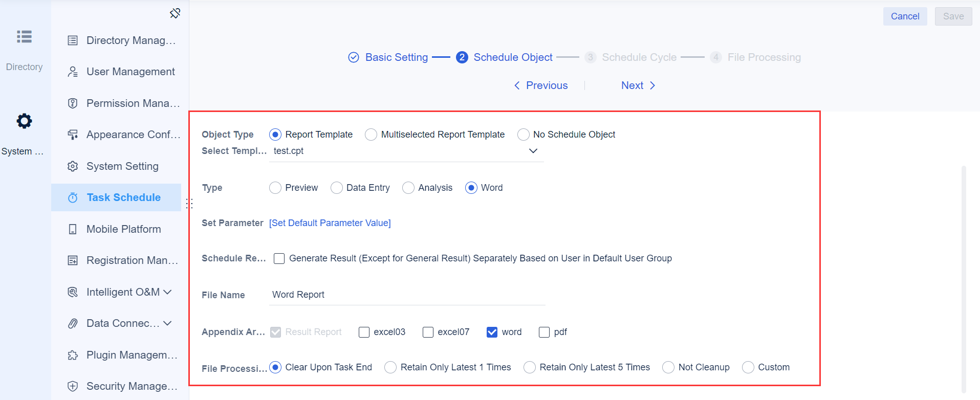Screen dimensions: 980x400
Task: Select the Multiselected Report Template radio
Action: point(371,135)
